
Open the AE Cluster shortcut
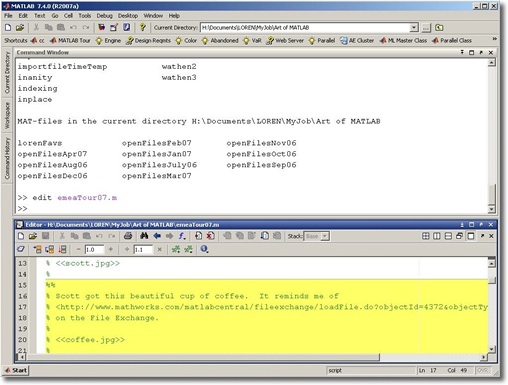tap(357, 41)
